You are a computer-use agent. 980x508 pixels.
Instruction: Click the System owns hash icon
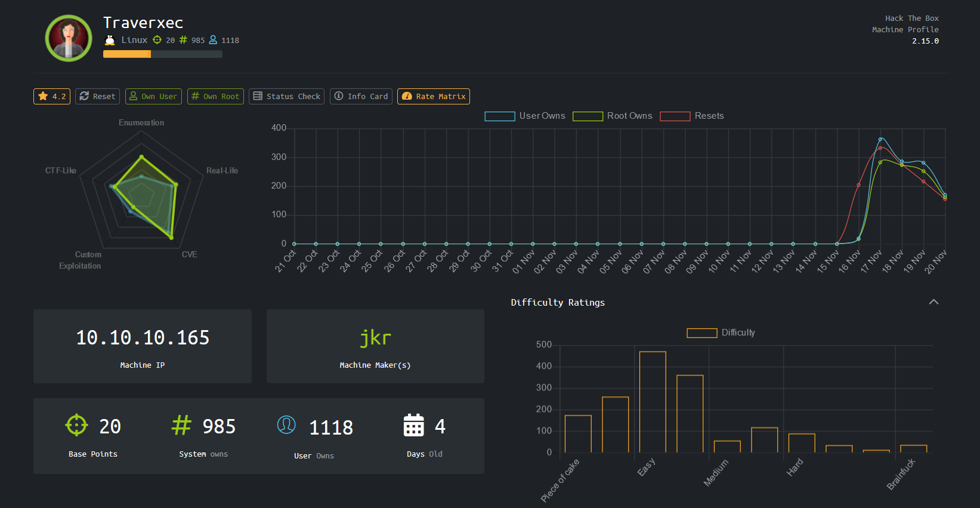click(181, 426)
